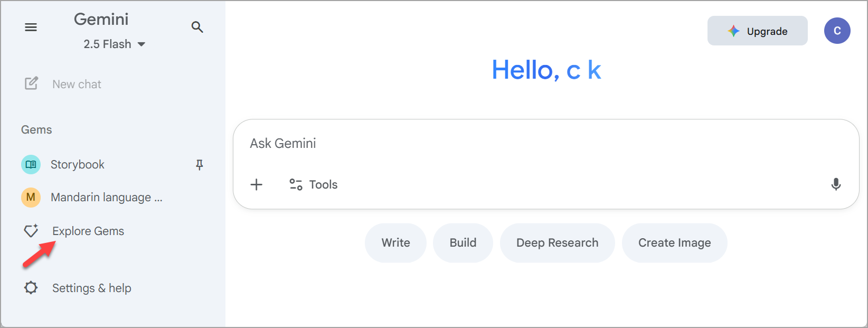Screen dimensions: 868x328
Task: Click the search magnifier icon
Action: 197,27
